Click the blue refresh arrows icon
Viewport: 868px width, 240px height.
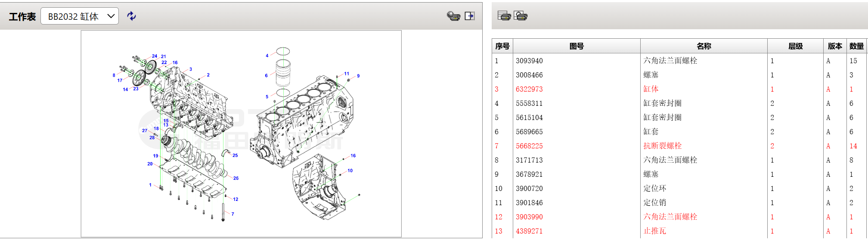pyautogui.click(x=131, y=16)
